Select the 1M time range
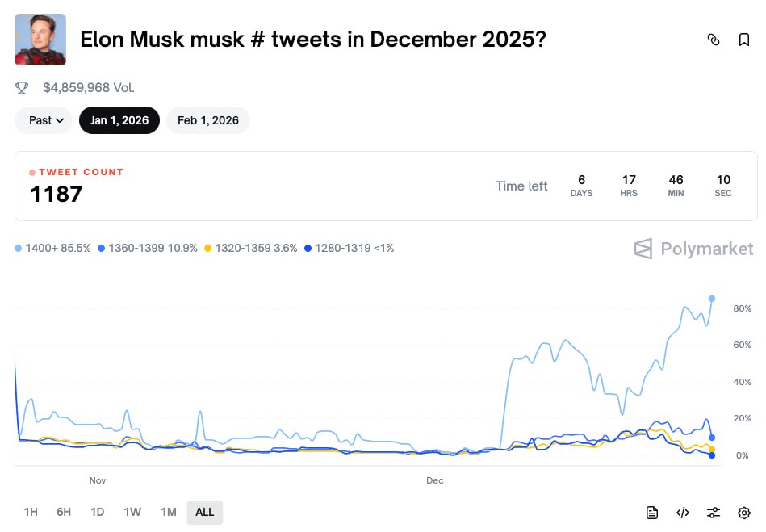The height and width of the screenshot is (532, 766). (168, 512)
